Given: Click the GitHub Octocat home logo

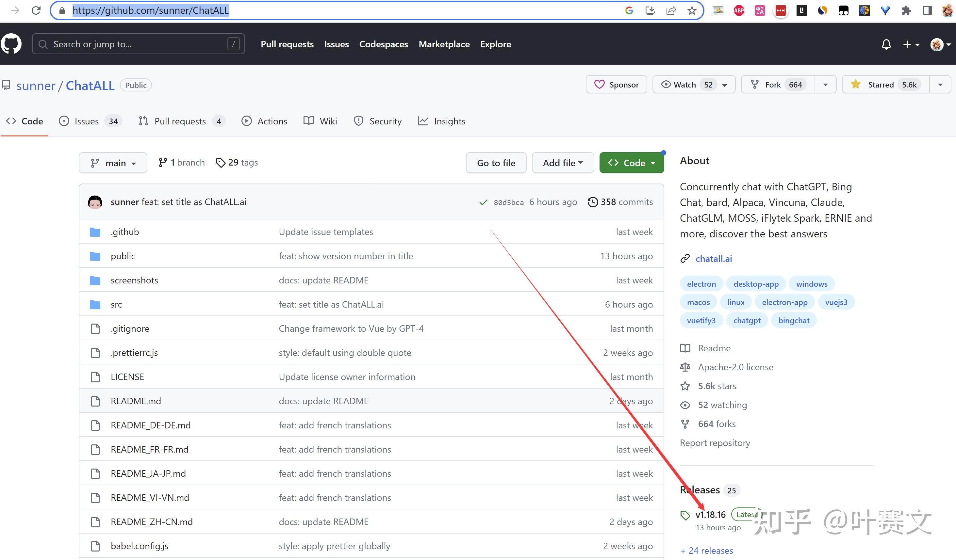Looking at the screenshot, I should pos(11,44).
